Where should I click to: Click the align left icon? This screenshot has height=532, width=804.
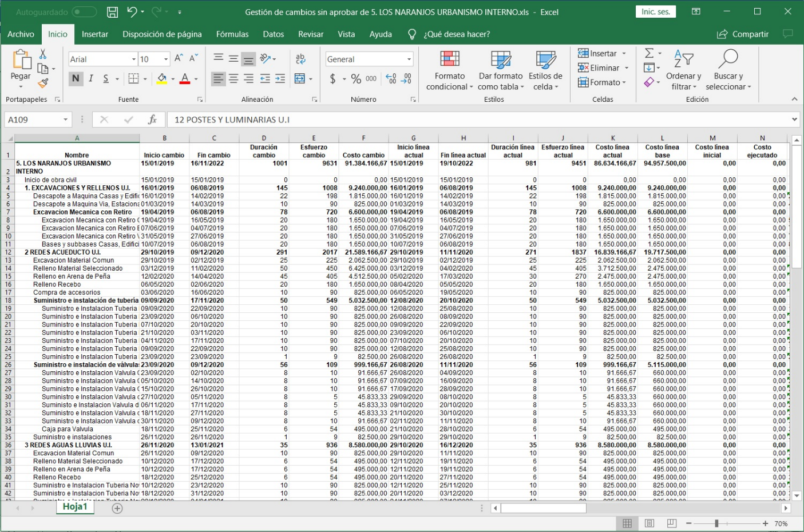pos(218,79)
